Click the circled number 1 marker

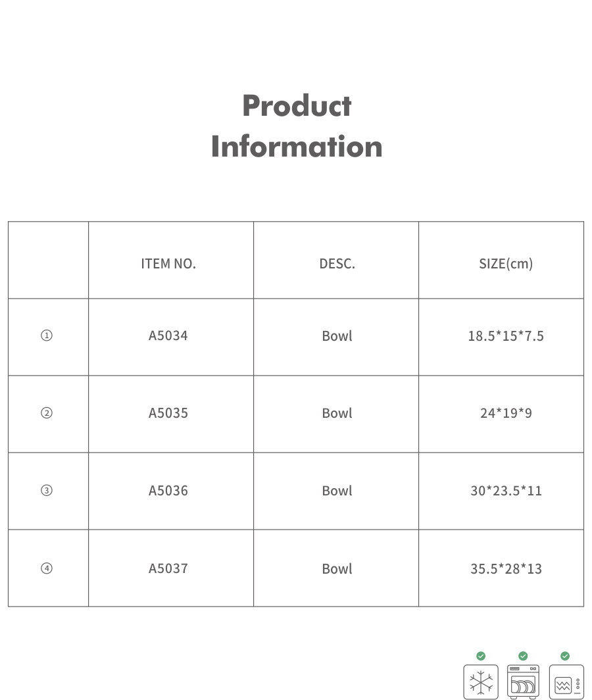47,336
